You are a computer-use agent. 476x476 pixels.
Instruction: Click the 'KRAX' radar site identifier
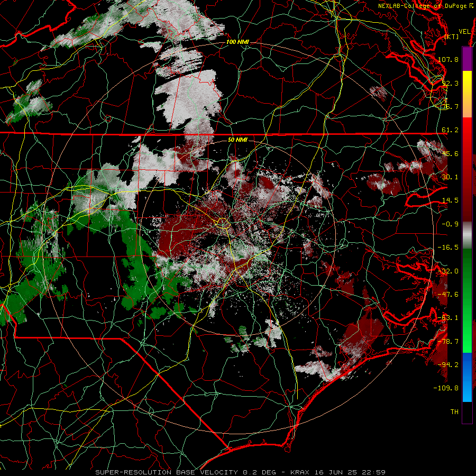point(300,472)
